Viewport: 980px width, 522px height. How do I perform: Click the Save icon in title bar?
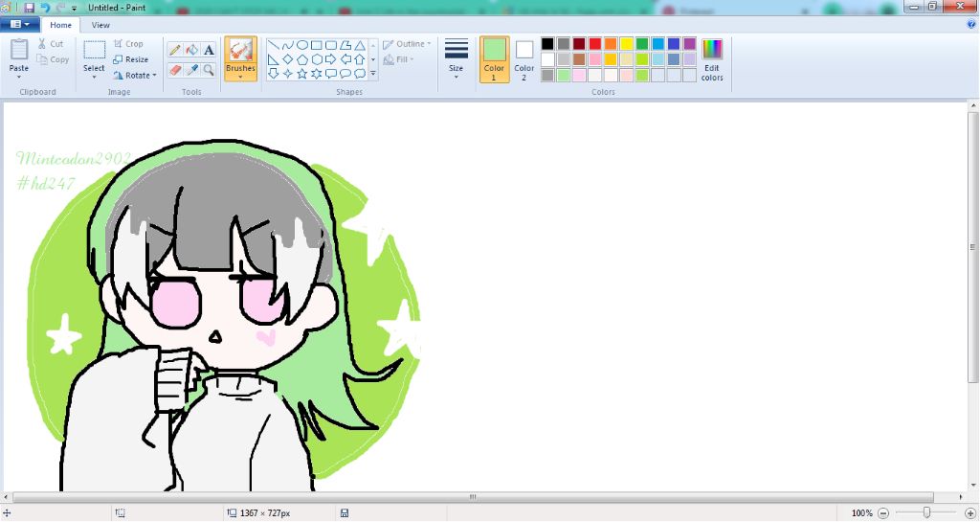[x=30, y=8]
